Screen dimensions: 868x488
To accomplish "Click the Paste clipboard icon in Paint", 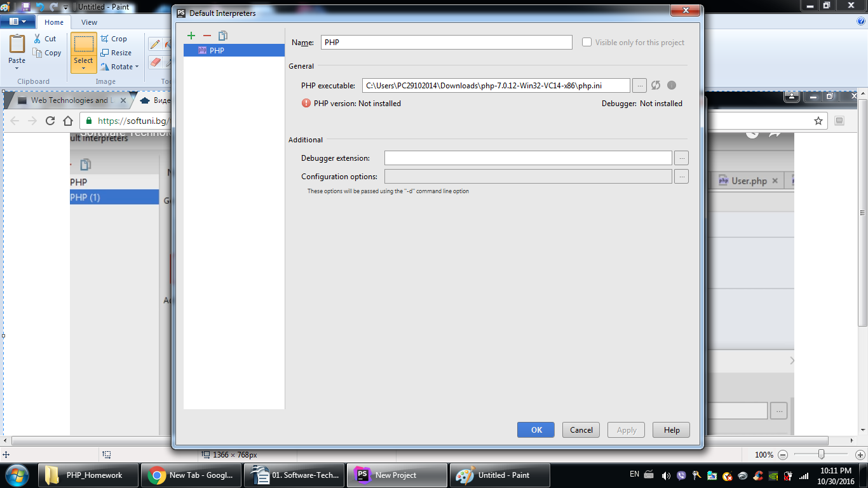I will [17, 44].
